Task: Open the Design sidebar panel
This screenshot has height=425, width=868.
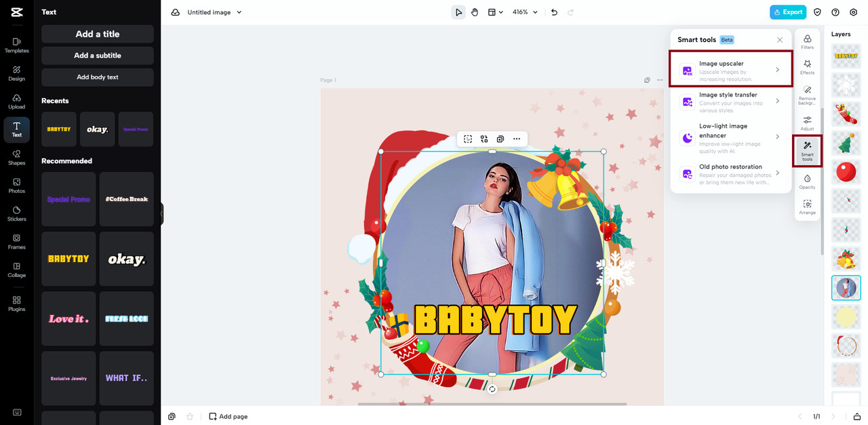Action: 16,73
